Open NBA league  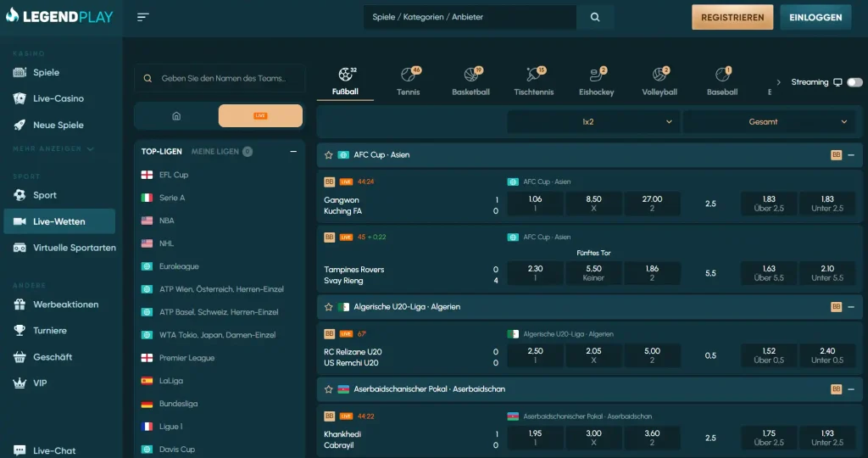tap(158, 221)
